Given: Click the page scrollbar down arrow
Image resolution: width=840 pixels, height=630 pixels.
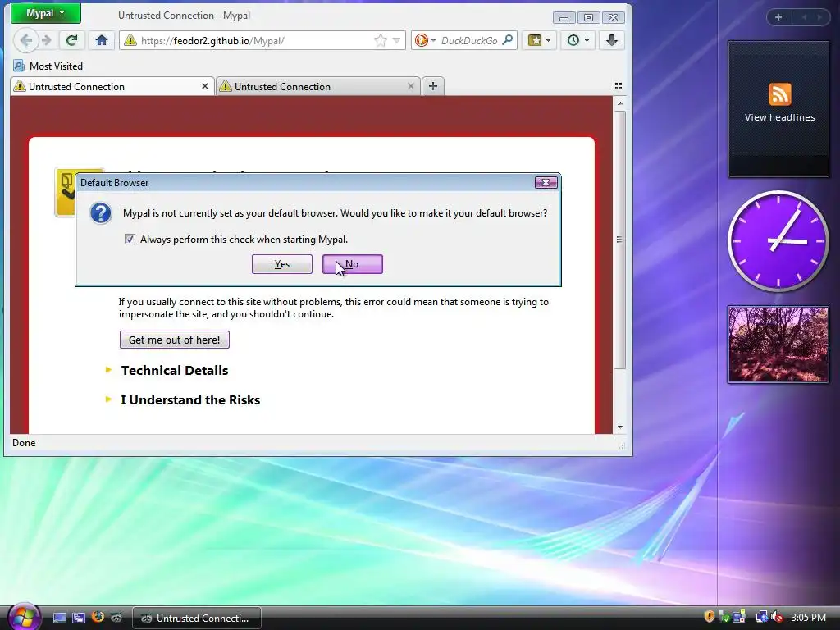Looking at the screenshot, I should [620, 427].
